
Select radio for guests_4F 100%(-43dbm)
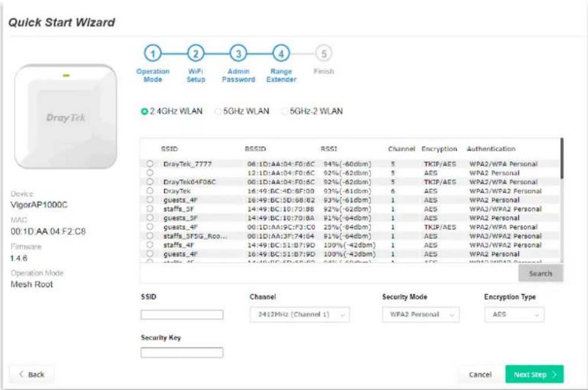tap(150, 254)
